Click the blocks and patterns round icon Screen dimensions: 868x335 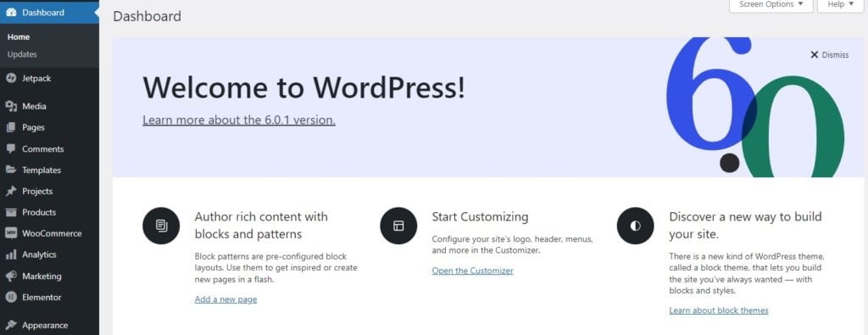(x=161, y=226)
